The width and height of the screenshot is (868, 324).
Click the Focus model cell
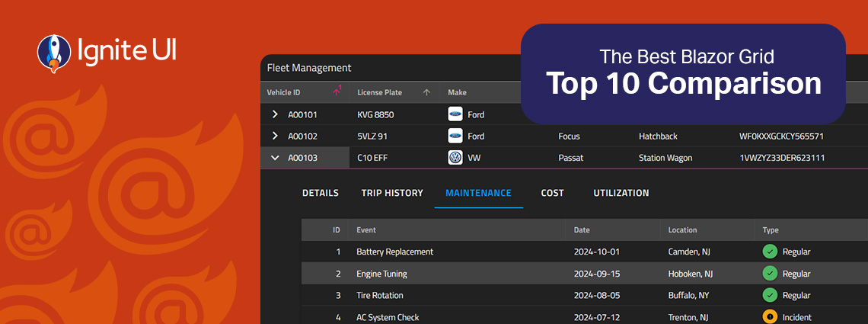569,136
